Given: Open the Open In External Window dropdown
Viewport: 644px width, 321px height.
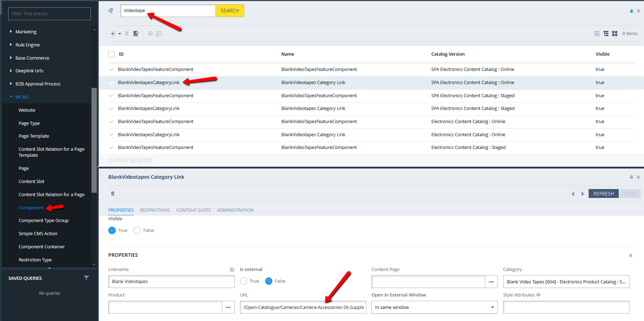Looking at the screenshot, I should (x=492, y=307).
